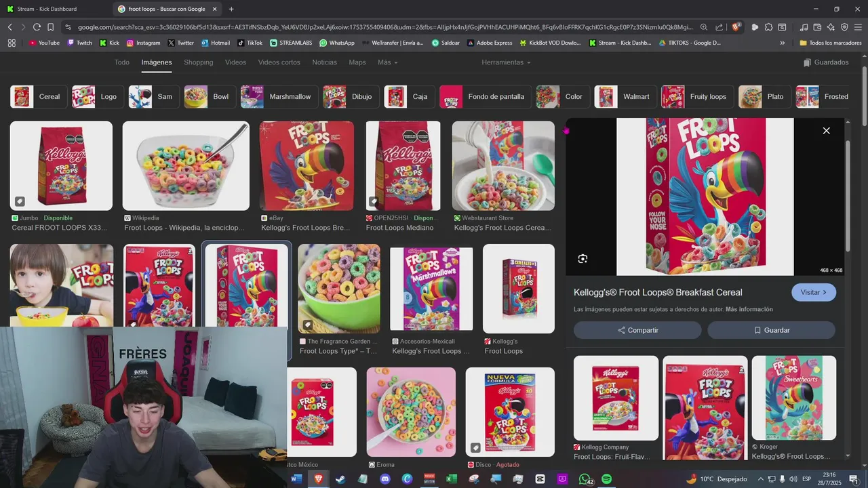This screenshot has height=488, width=868.
Task: Click the Guardar button in preview panel
Action: [772, 330]
